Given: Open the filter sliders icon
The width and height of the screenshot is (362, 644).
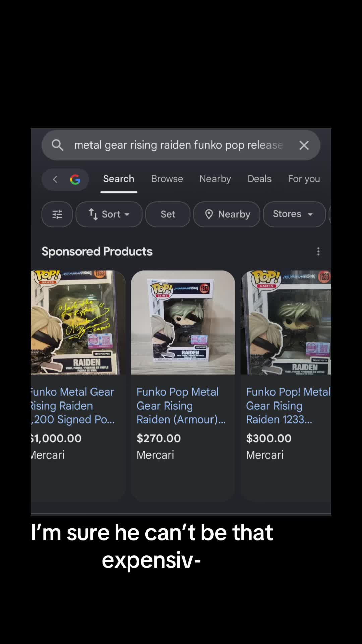Looking at the screenshot, I should (x=57, y=214).
